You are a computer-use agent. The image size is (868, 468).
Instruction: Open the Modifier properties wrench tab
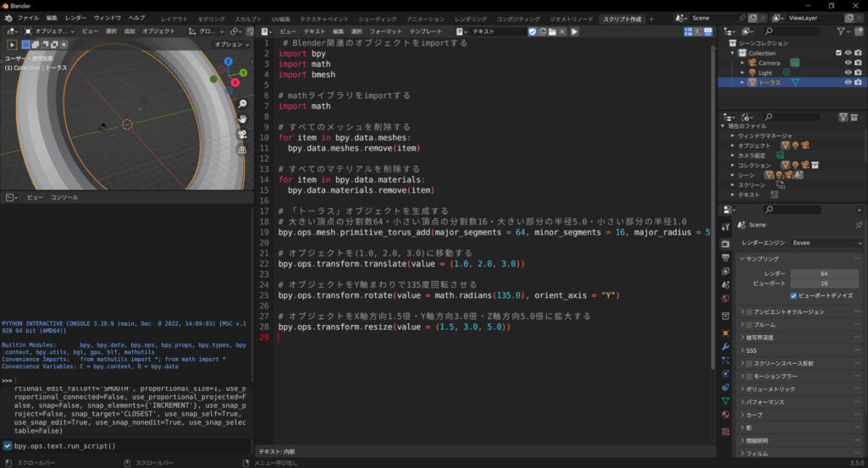(726, 347)
